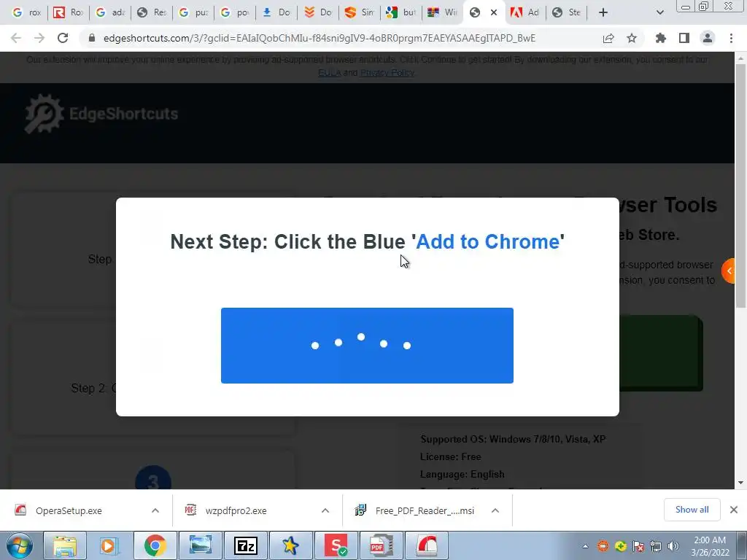This screenshot has height=560, width=747.
Task: Open the Chrome profile avatar menu
Action: (708, 38)
